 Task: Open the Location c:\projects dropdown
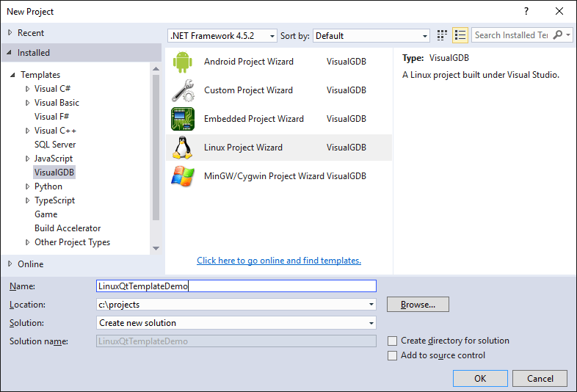click(x=371, y=305)
